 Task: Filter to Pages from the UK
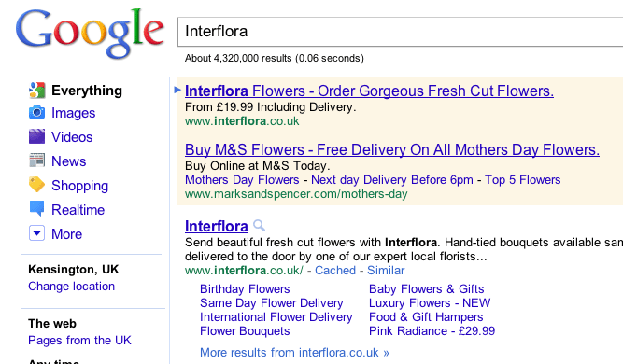coord(79,340)
